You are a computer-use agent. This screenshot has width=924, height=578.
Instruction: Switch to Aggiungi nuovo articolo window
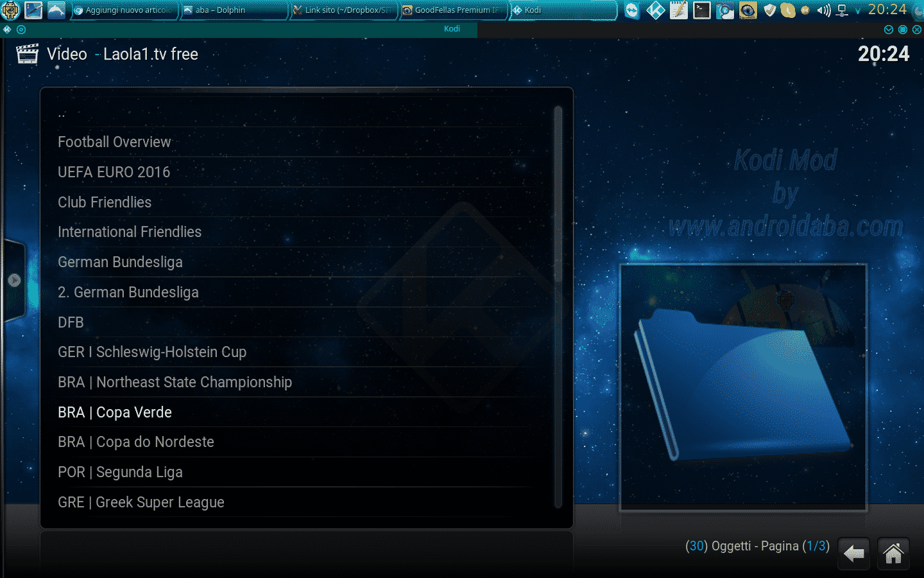click(123, 10)
